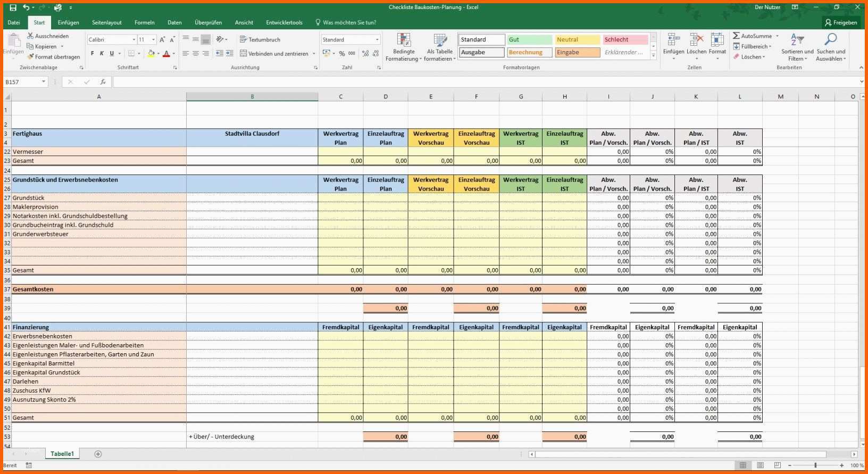Screen dimensions: 868x474
Task: Click the Was möchten Sie tun search
Action: tap(346, 22)
